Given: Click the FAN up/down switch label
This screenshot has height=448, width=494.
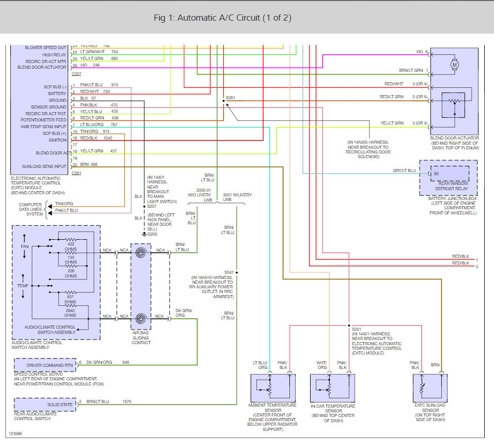Looking at the screenshot, I should click(25, 246).
